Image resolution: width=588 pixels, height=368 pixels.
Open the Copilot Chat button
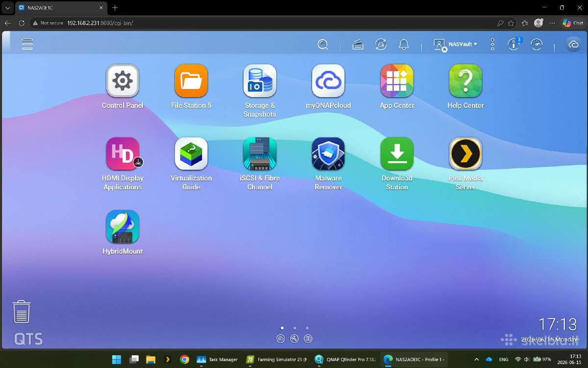tap(573, 23)
